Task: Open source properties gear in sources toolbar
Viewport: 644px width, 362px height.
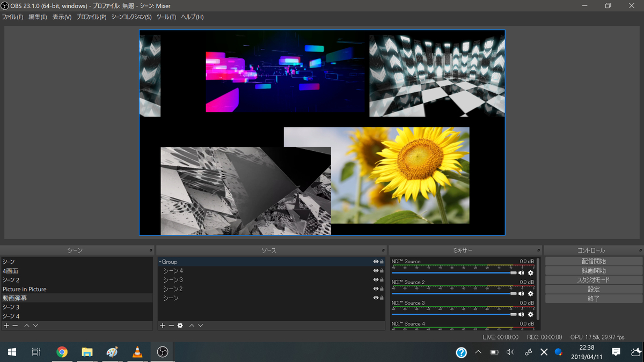Action: click(180, 326)
